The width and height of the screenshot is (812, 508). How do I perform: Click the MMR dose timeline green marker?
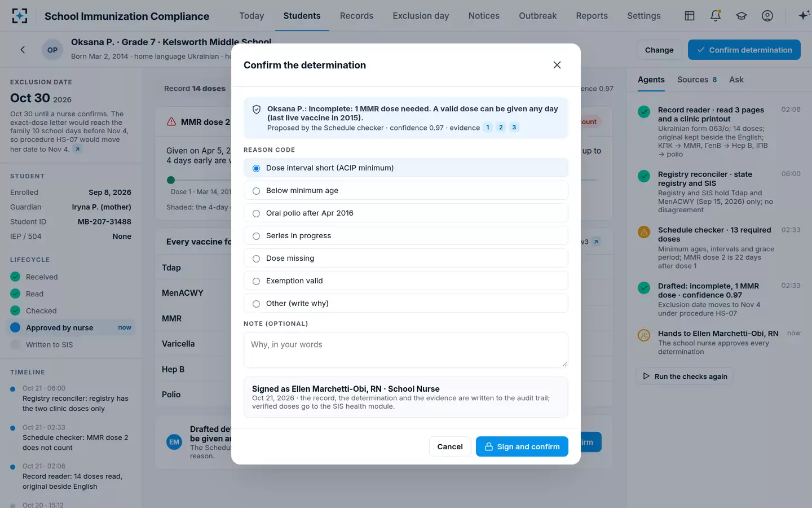point(171,180)
